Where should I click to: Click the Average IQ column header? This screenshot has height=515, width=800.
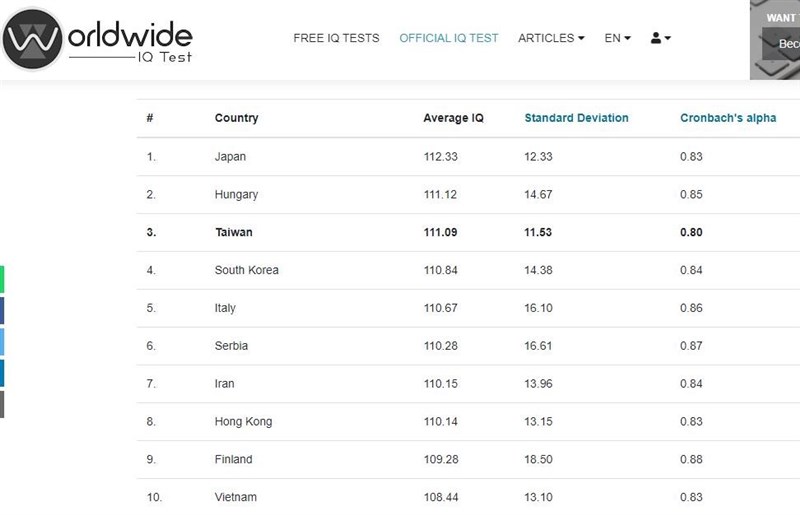tap(453, 118)
